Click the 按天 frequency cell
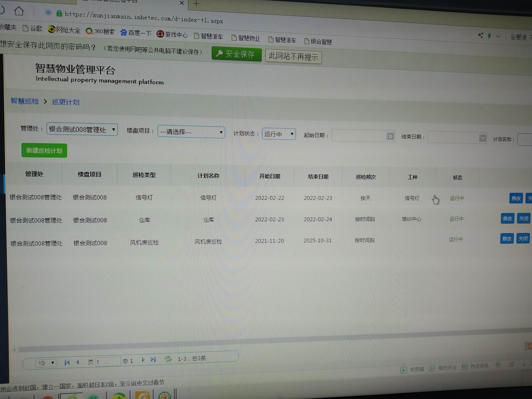 coord(365,198)
